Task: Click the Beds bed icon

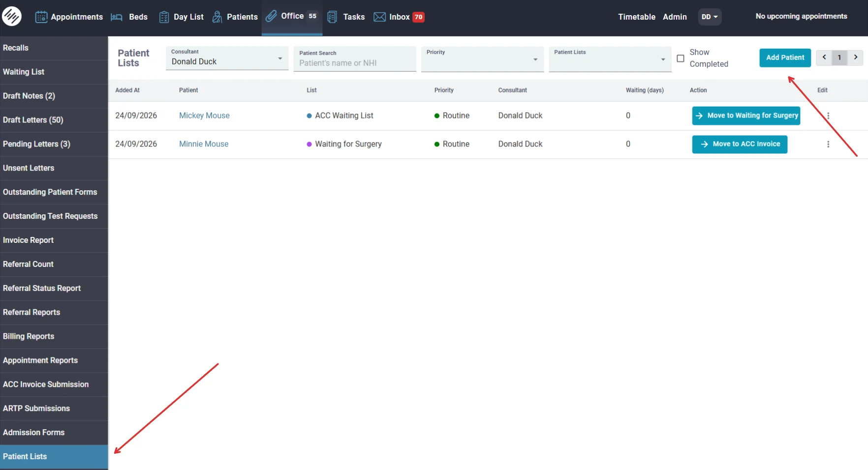Action: coord(117,17)
